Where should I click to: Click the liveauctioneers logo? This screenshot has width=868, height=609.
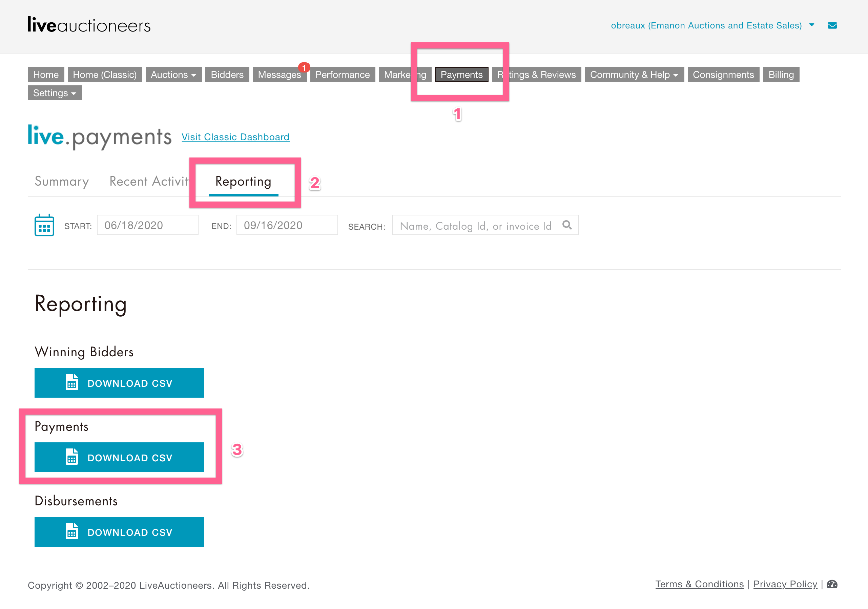(89, 25)
